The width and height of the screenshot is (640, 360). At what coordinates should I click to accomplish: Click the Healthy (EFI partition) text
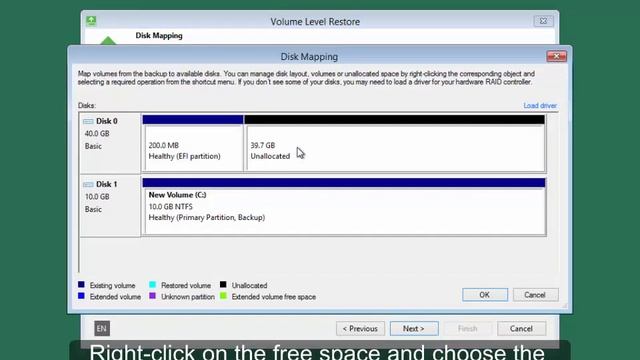(184, 156)
